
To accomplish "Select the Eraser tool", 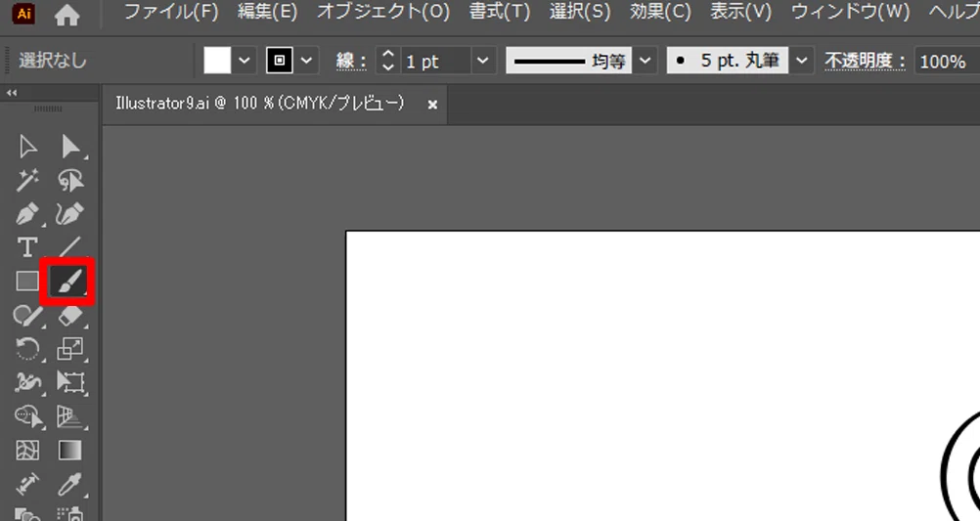I will pyautogui.click(x=70, y=316).
